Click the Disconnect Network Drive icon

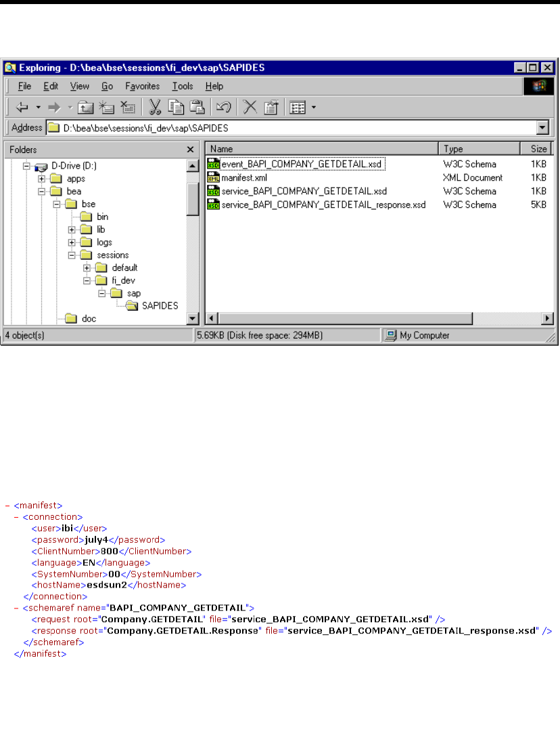pos(127,108)
